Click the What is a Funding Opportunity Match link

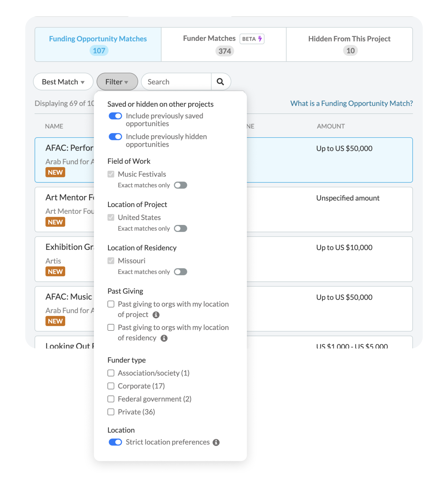pos(351,103)
